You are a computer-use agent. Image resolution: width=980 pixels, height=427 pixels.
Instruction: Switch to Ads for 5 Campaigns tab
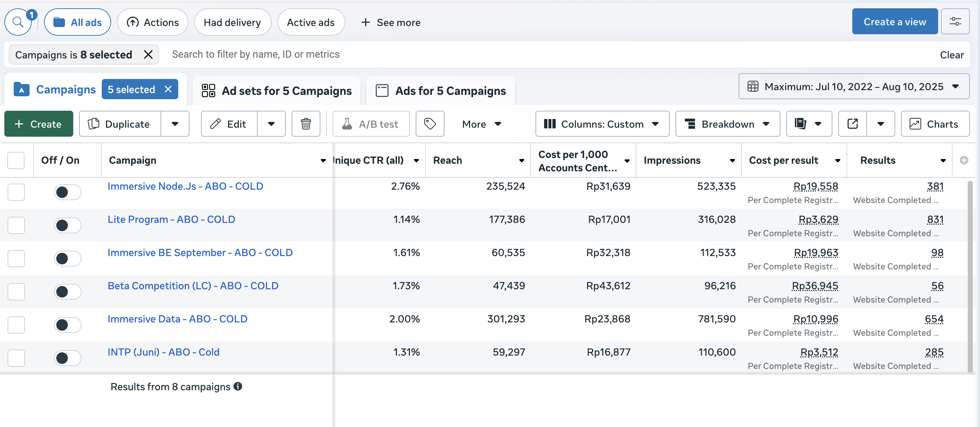click(x=440, y=91)
